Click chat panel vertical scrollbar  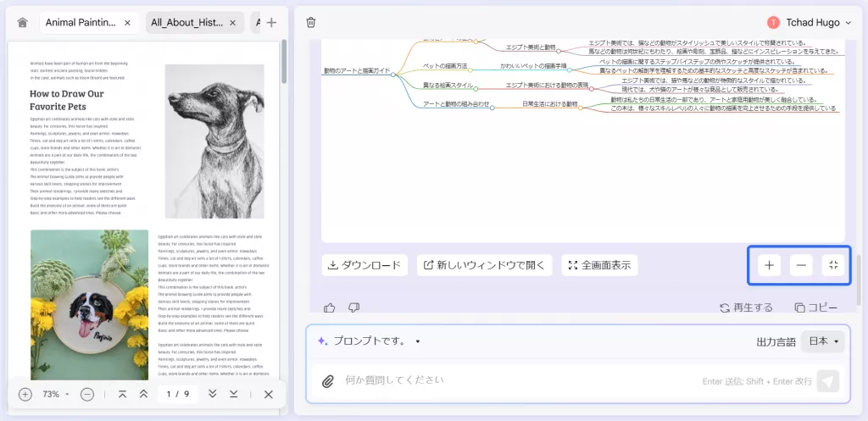[x=858, y=280]
